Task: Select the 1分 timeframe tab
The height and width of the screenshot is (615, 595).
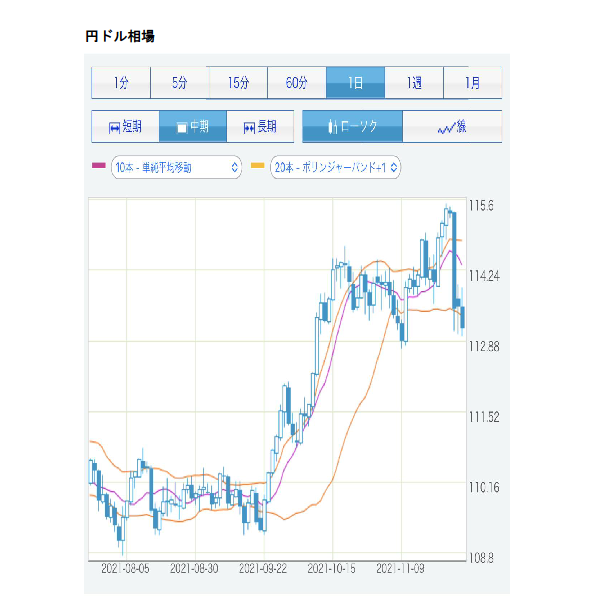Action: click(121, 83)
